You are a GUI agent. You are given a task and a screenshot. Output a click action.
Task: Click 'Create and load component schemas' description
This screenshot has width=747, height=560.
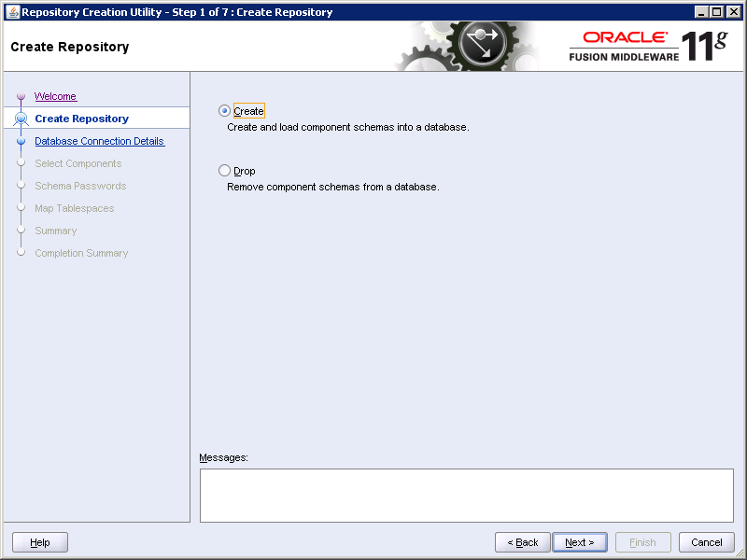click(x=348, y=127)
